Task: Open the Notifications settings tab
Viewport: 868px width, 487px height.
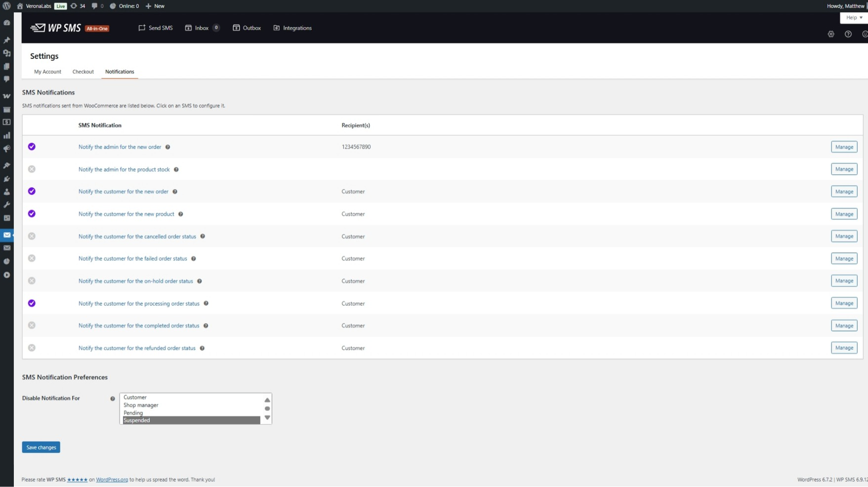Action: [x=120, y=72]
